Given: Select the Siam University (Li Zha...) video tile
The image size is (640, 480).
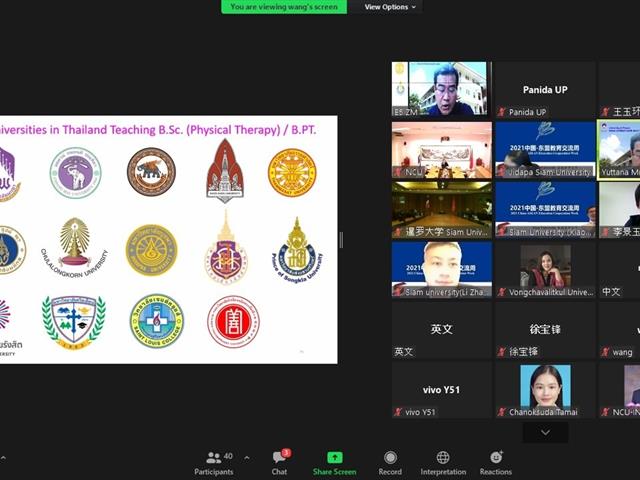Looking at the screenshot, I should click(x=442, y=269).
